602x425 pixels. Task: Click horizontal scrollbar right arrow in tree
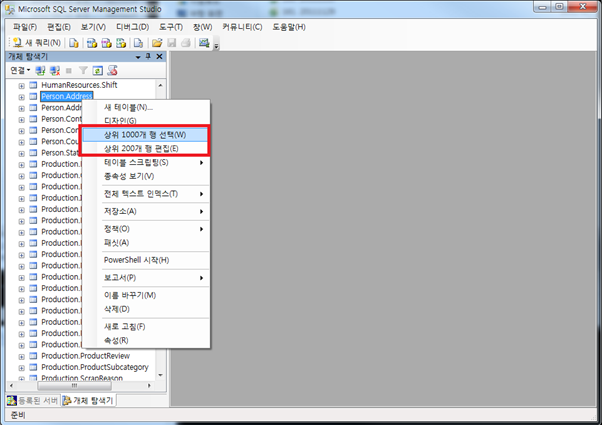pyautogui.click(x=149, y=385)
